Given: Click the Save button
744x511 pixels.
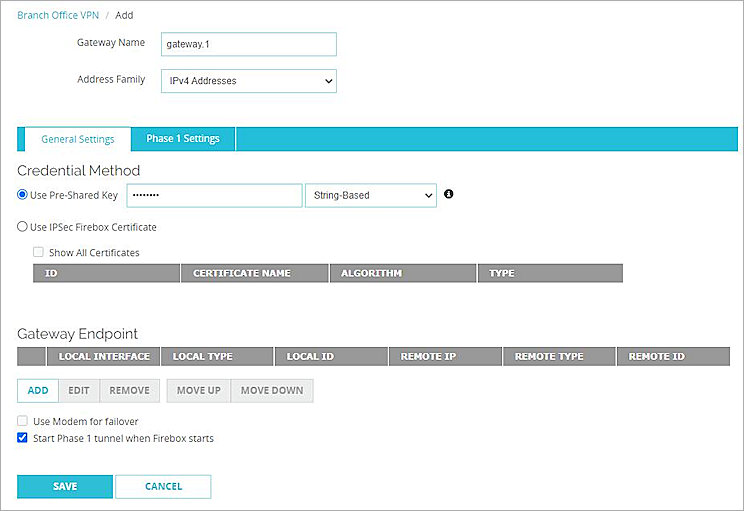Looking at the screenshot, I should click(64, 486).
